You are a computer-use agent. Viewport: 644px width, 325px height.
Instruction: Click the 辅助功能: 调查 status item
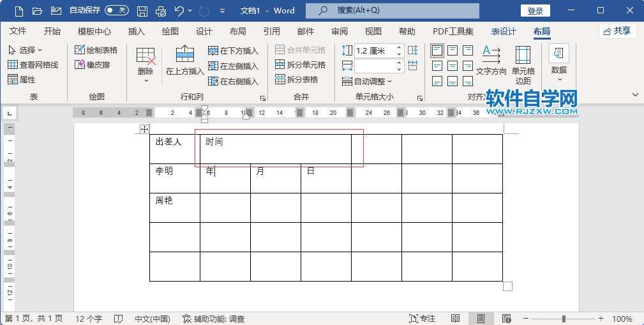pyautogui.click(x=214, y=319)
